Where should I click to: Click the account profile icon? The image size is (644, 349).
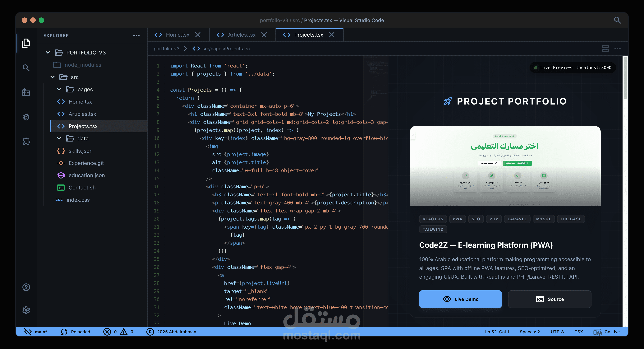26,287
